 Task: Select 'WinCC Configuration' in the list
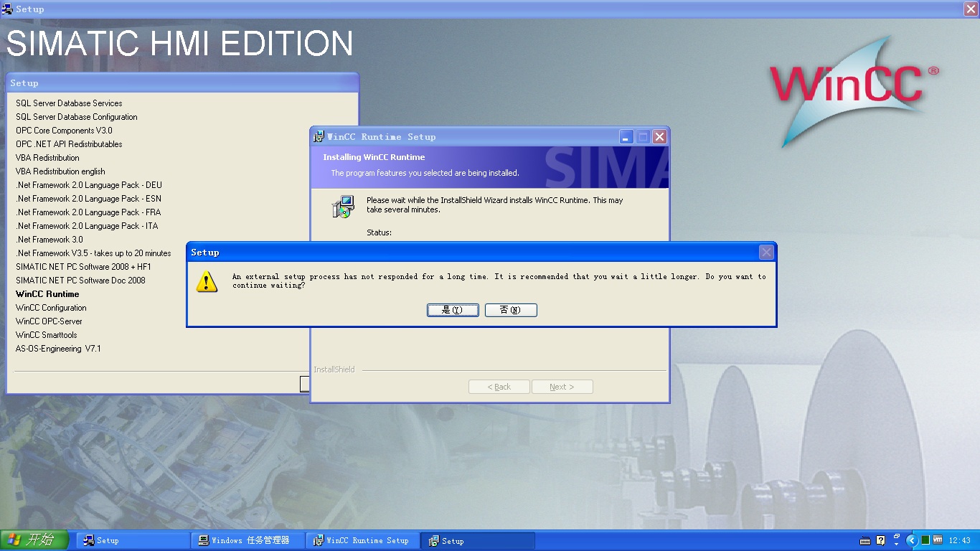tap(51, 308)
